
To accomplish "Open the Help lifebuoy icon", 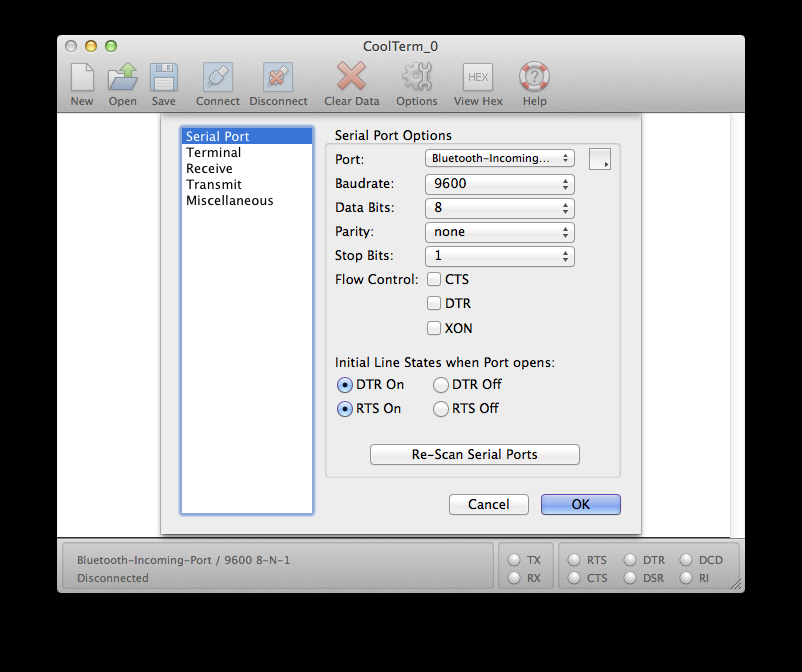I will click(x=534, y=78).
